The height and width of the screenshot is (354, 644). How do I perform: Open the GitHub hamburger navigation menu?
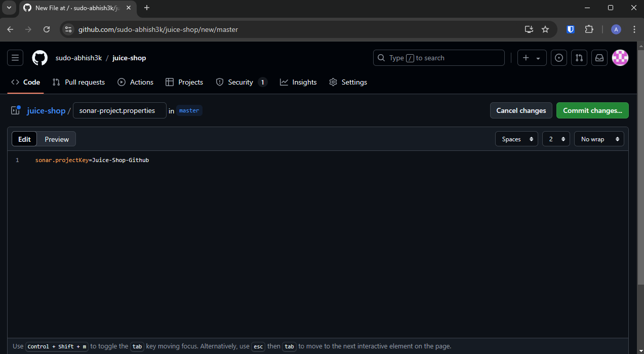tap(15, 58)
